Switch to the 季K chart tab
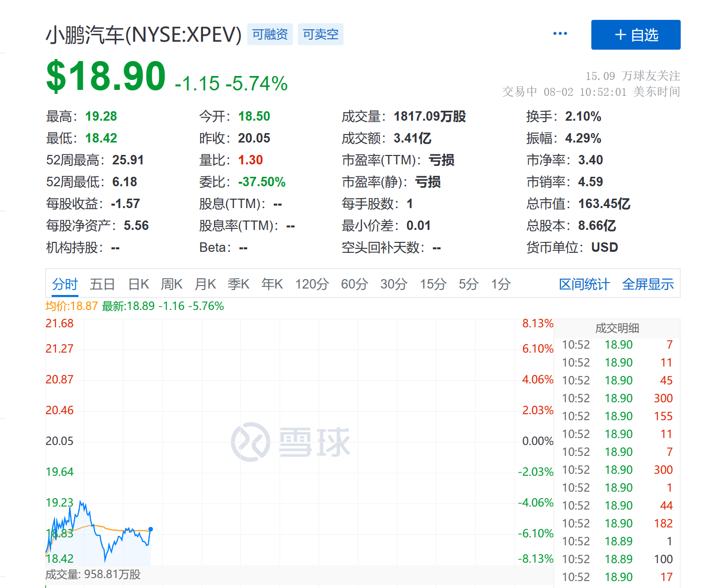 [x=238, y=284]
